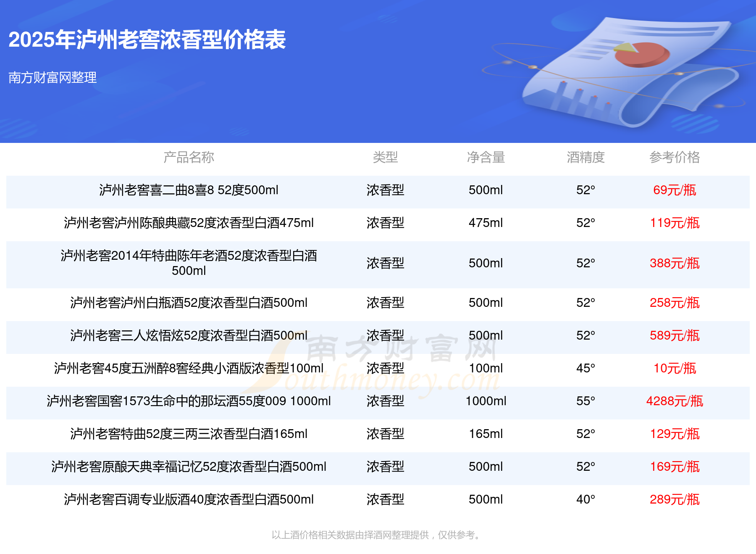
Task: Select the 55° alcohol value
Action: pyautogui.click(x=586, y=401)
